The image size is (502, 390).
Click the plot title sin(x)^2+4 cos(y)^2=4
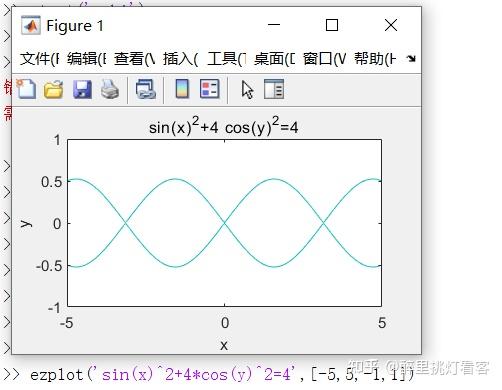[223, 126]
